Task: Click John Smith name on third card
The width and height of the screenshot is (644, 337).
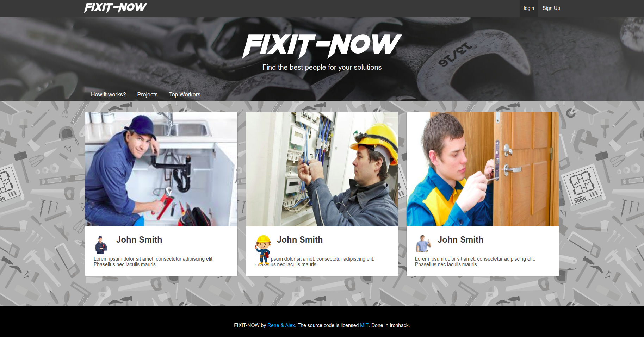Action: (x=460, y=240)
